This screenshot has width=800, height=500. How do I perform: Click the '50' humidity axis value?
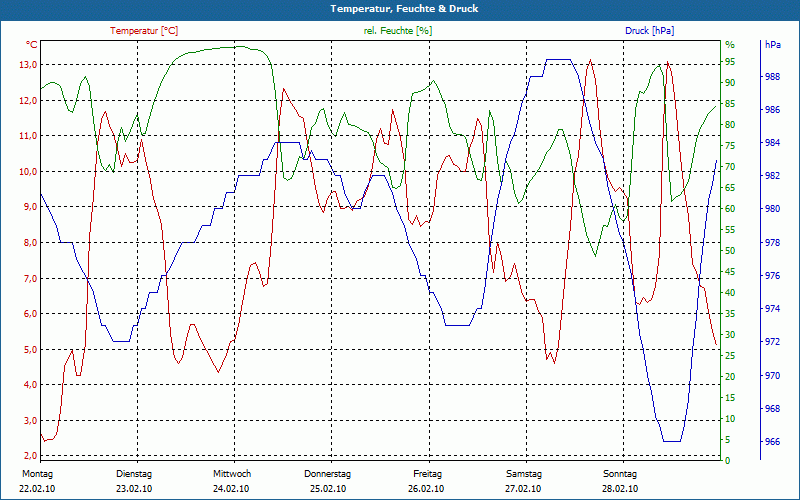pos(730,251)
